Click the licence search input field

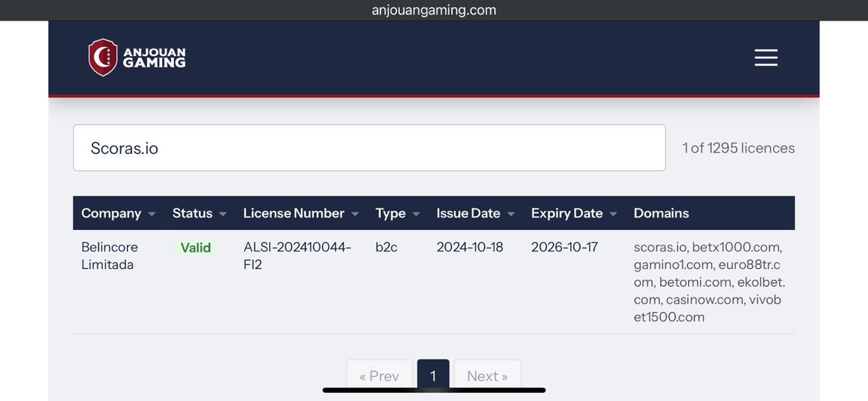tap(369, 148)
